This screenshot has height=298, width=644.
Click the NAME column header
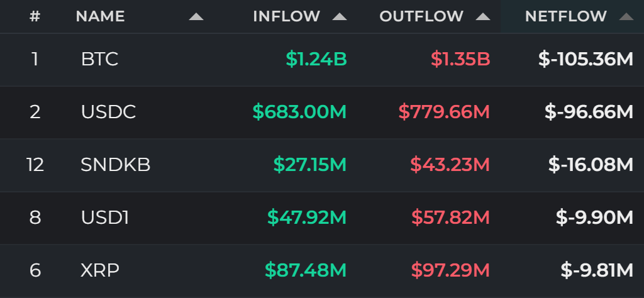[x=100, y=16]
